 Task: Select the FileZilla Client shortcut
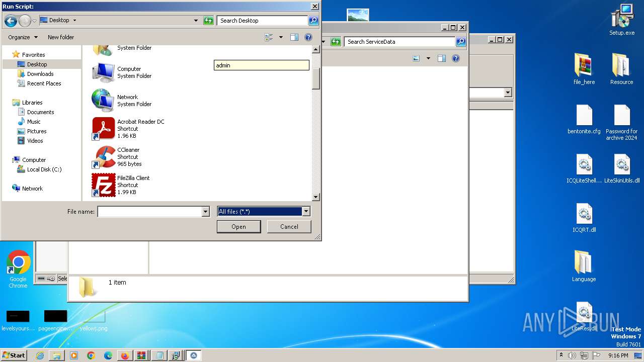pos(121,185)
